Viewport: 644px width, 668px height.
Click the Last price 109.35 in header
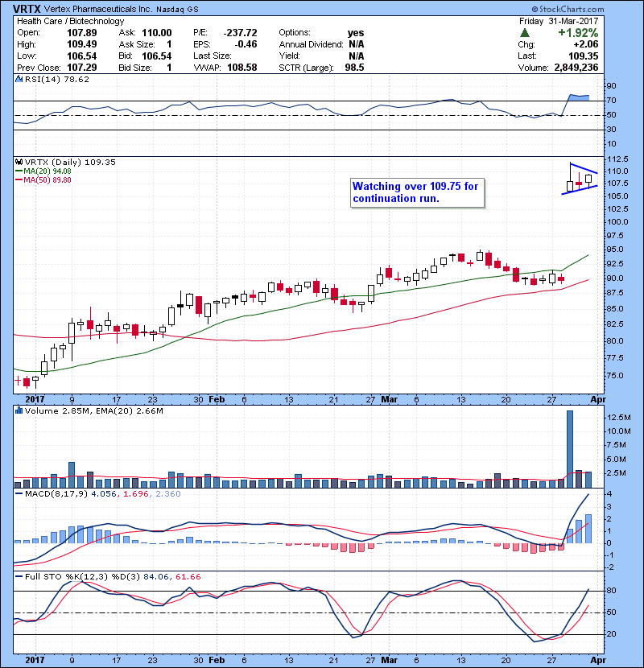click(x=584, y=56)
